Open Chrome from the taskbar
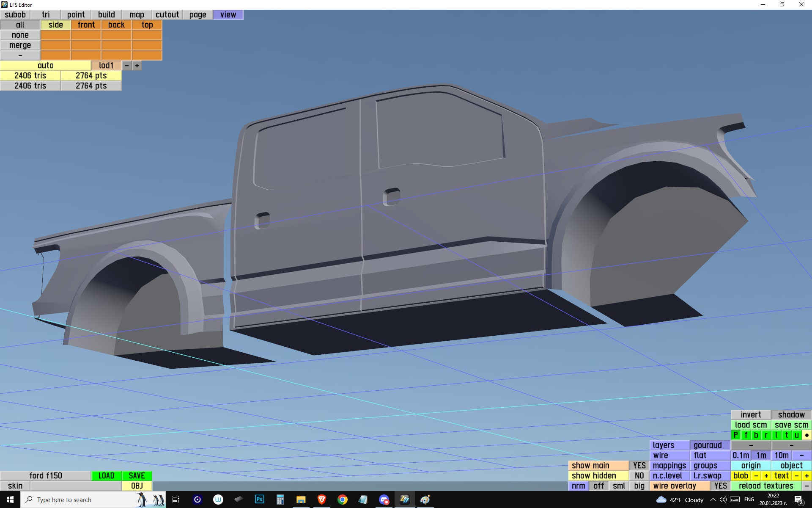812x508 pixels. click(x=342, y=500)
